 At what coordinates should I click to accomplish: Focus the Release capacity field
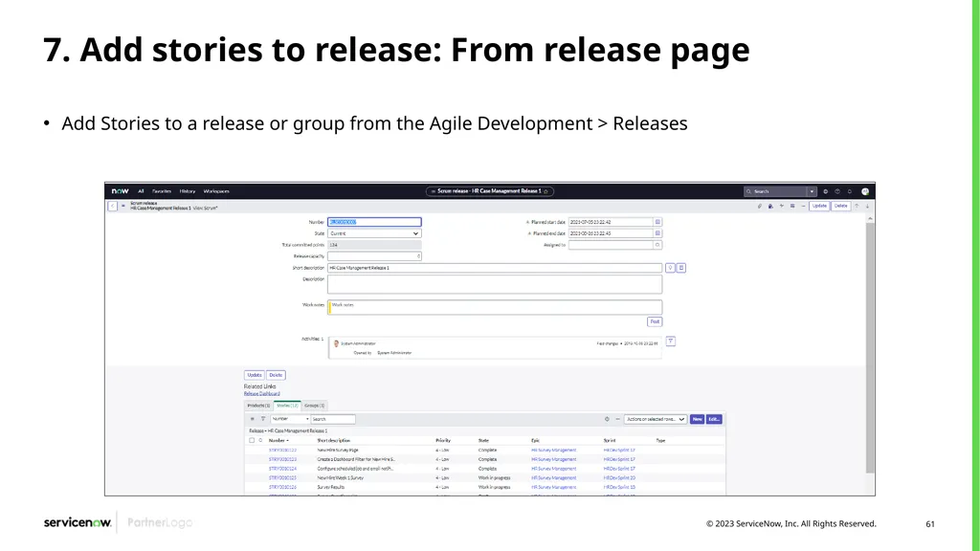pyautogui.click(x=374, y=256)
